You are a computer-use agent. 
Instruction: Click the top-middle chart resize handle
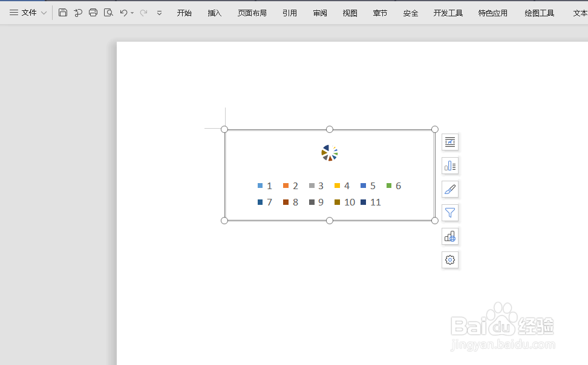point(330,129)
